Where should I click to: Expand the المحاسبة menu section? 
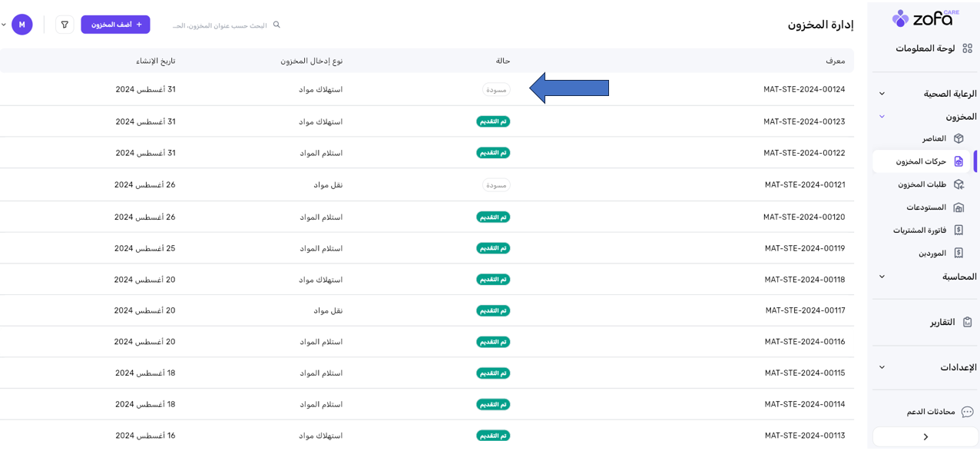pos(882,277)
